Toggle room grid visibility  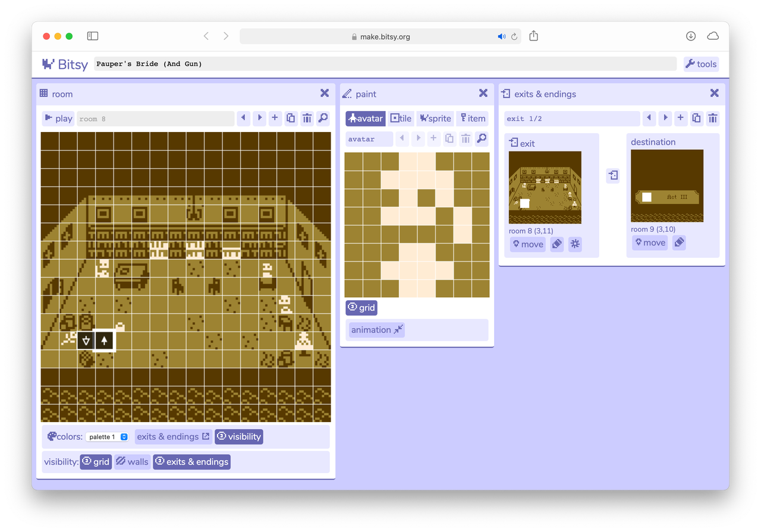point(96,462)
